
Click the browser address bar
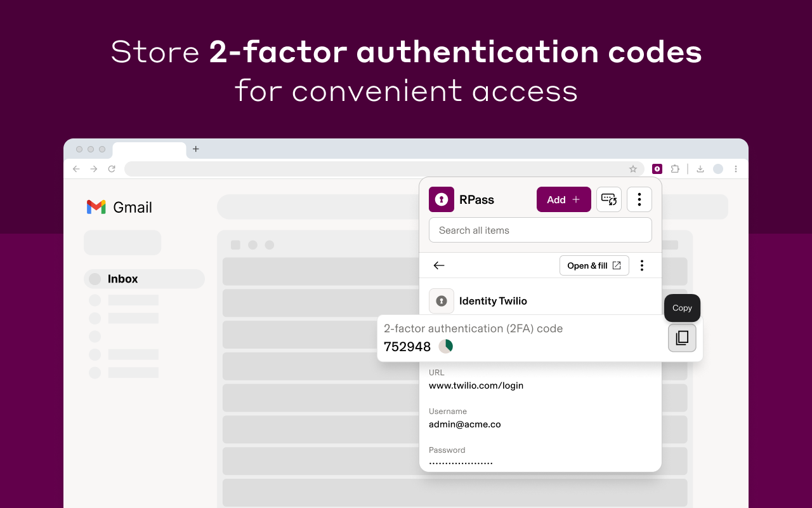384,169
